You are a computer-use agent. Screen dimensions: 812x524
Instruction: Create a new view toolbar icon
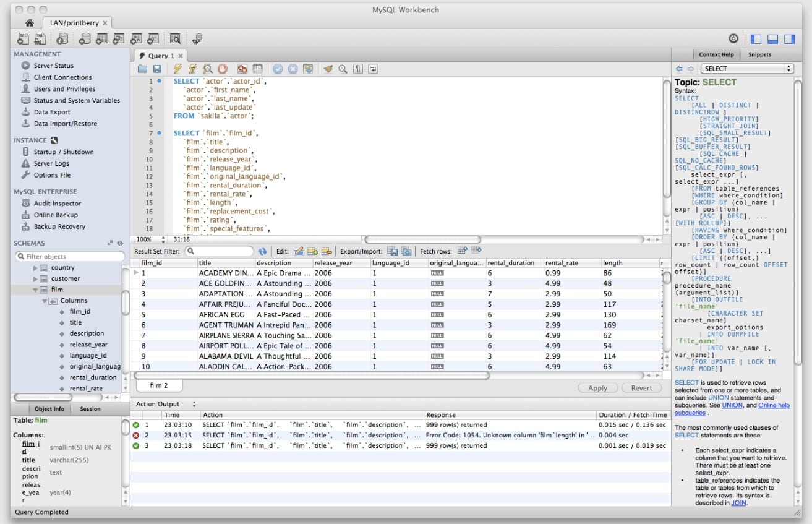click(119, 39)
